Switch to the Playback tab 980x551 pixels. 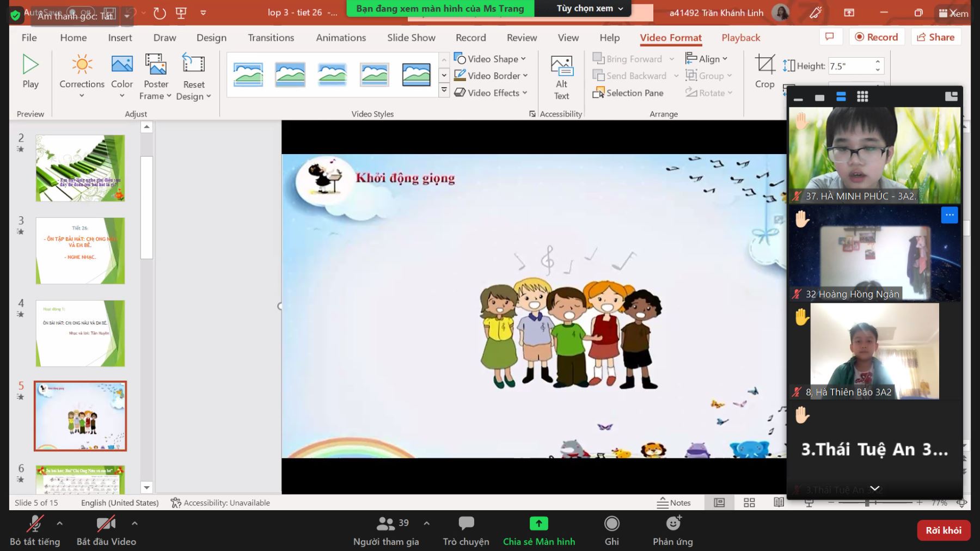pos(740,38)
